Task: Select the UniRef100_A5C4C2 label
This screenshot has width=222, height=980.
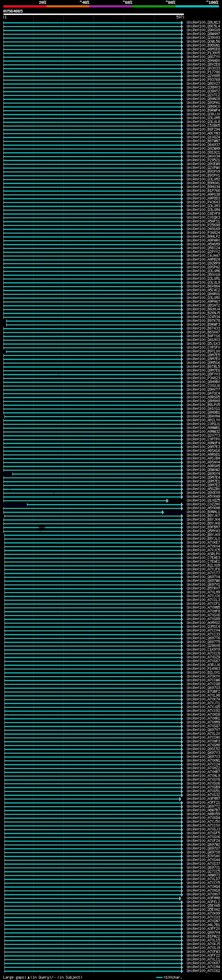Action: pyautogui.click(x=203, y=290)
